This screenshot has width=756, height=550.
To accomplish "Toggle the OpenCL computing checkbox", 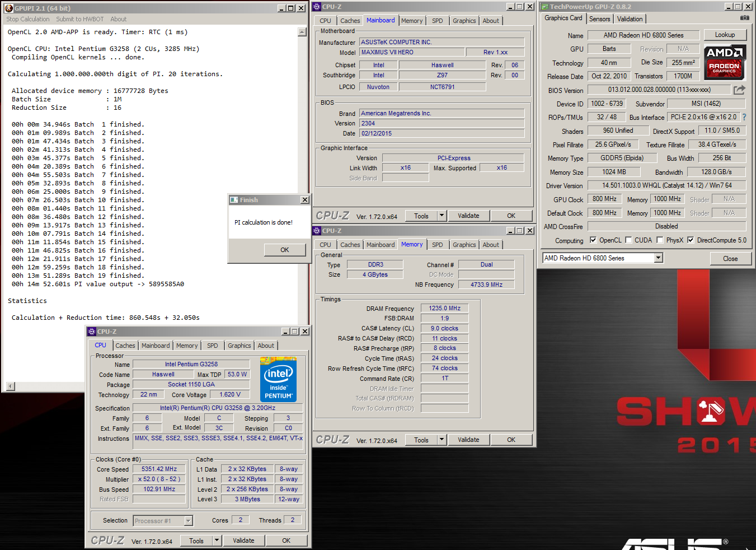I will click(593, 240).
